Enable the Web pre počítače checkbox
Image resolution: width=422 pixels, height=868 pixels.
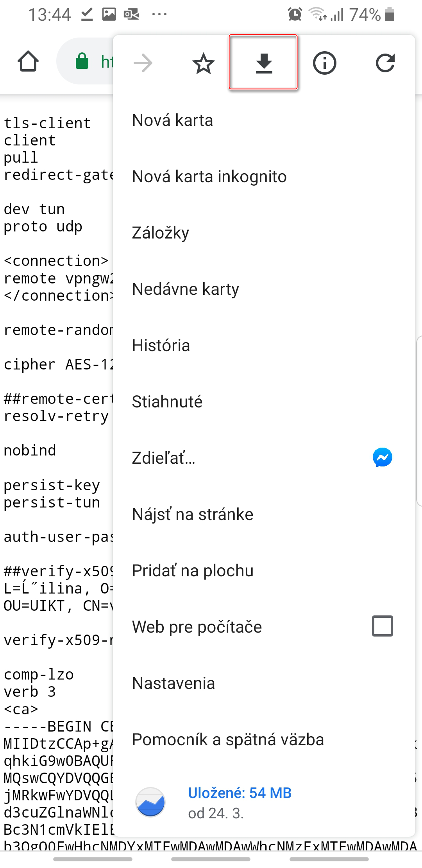coord(382,626)
